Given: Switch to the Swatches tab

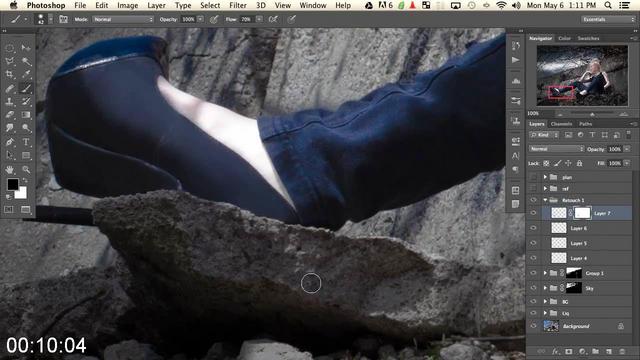Looking at the screenshot, I should 588,38.
